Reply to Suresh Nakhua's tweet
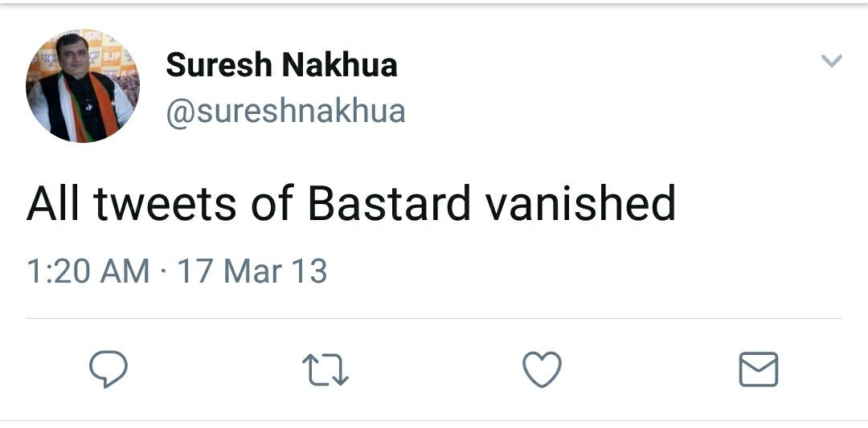This screenshot has width=868, height=428. coord(108,369)
